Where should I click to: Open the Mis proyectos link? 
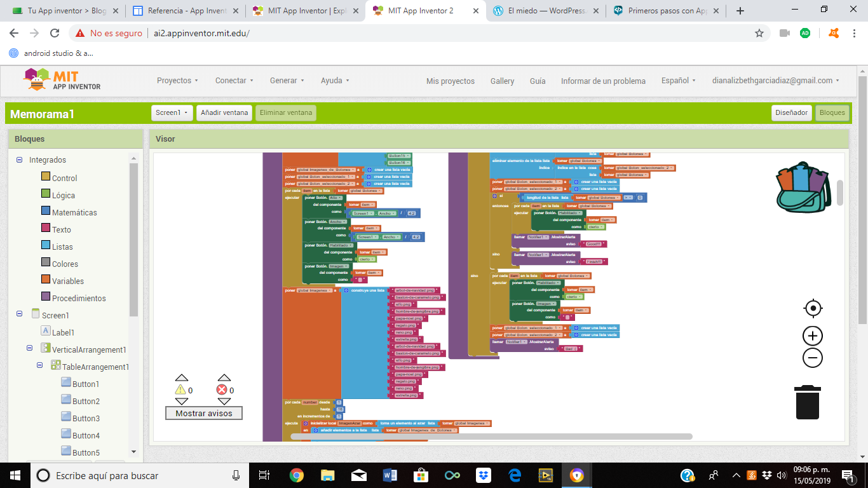point(450,81)
